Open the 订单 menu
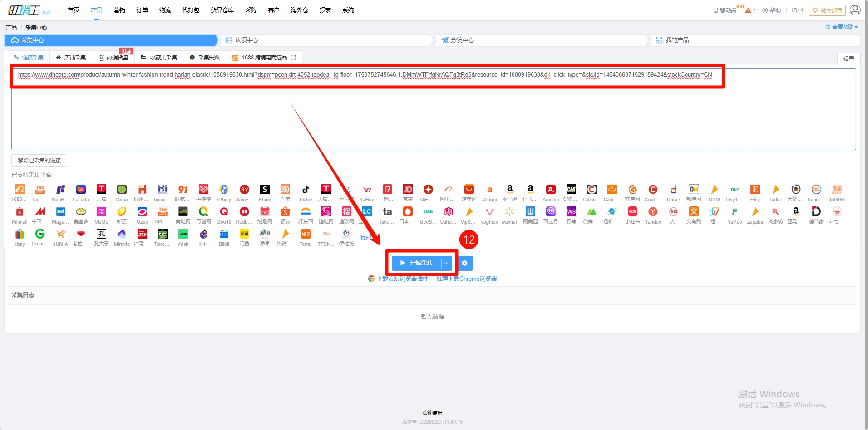This screenshot has width=868, height=430. pos(142,10)
